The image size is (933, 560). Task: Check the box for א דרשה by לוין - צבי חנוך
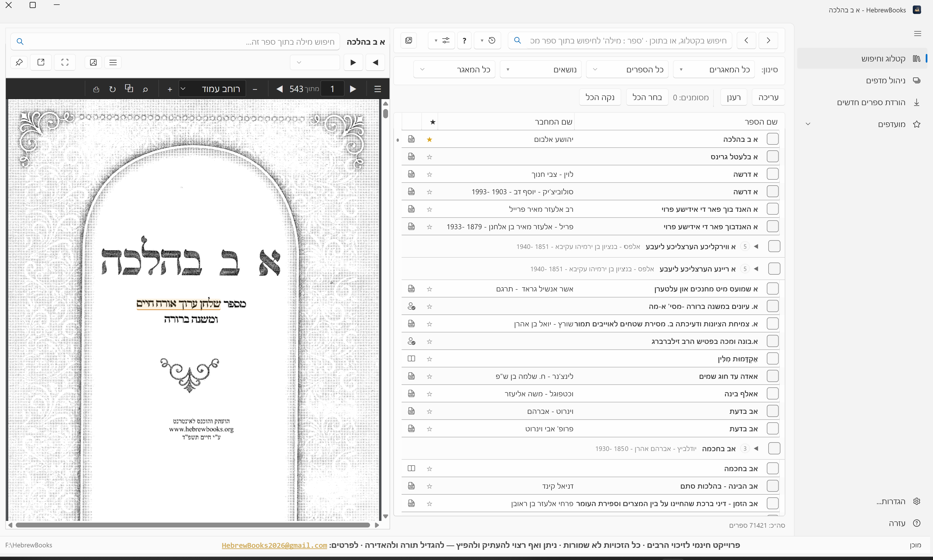[x=773, y=174]
